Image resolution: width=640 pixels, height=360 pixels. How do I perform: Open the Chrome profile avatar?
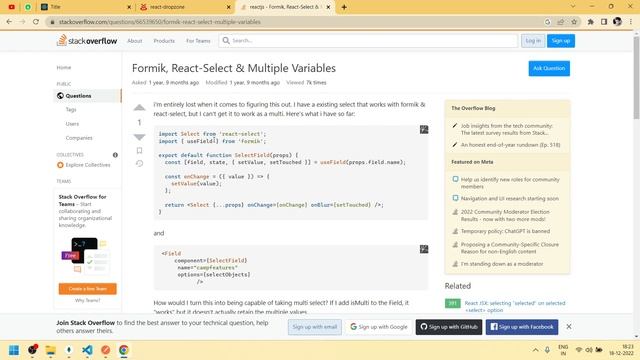click(617, 22)
